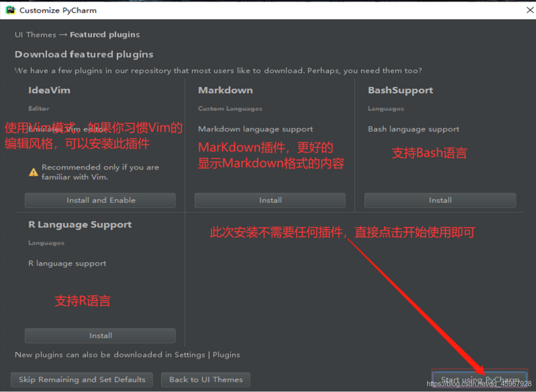This screenshot has width=536, height=392.
Task: Click Skip Remaining and Set Defaults
Action: click(x=82, y=380)
